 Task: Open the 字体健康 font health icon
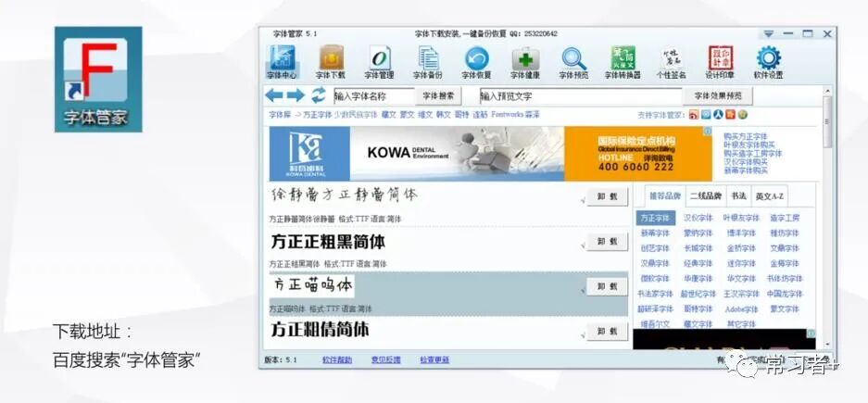[x=525, y=63]
